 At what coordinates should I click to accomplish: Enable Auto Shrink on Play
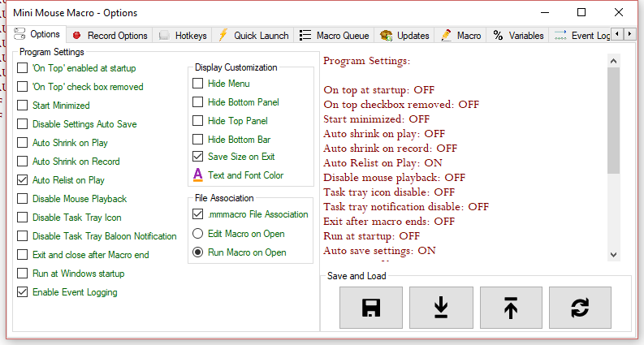point(22,143)
